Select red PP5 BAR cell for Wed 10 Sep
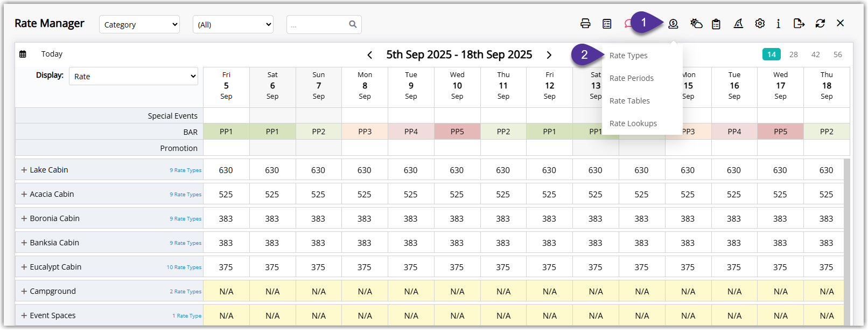Screen dimensions: 868x330 point(457,132)
